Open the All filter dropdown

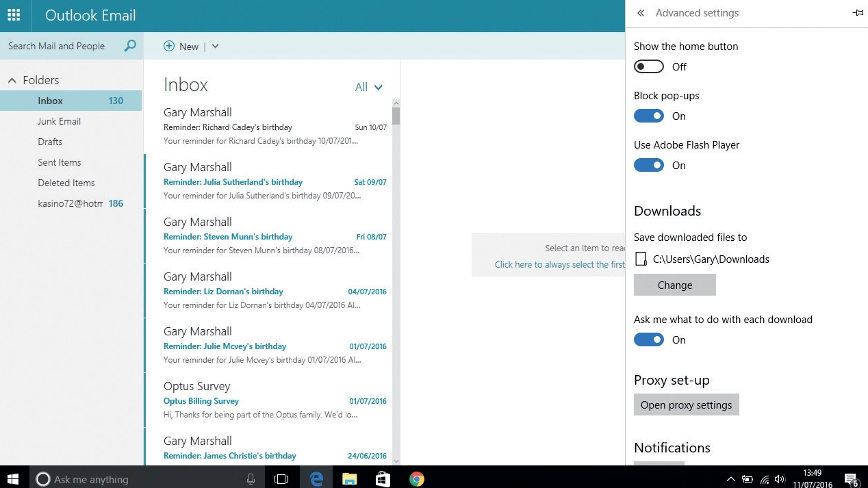369,87
